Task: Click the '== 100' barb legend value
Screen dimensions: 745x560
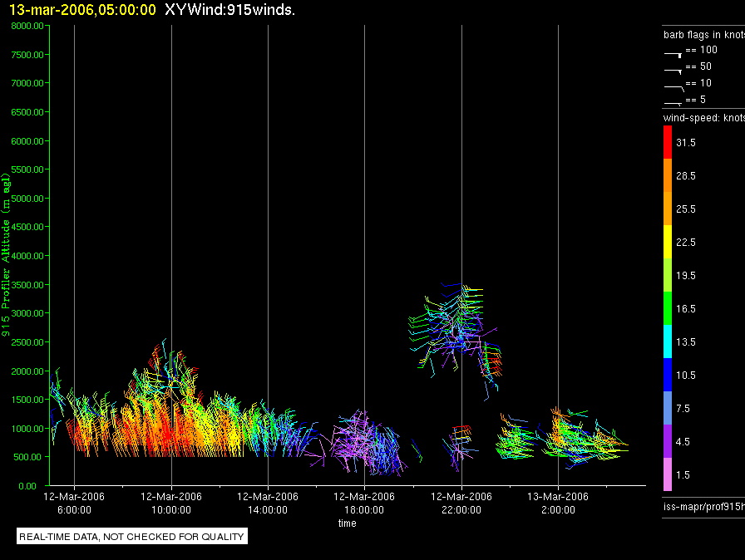Action: point(701,49)
